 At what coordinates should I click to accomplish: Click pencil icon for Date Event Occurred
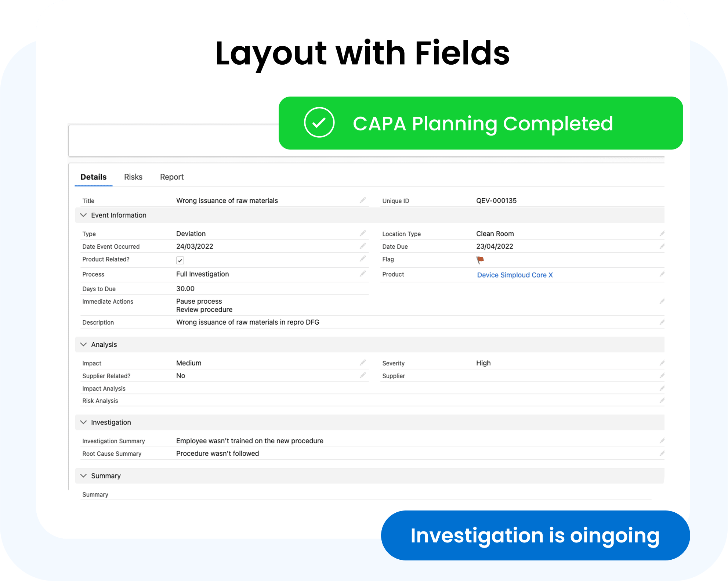point(363,246)
